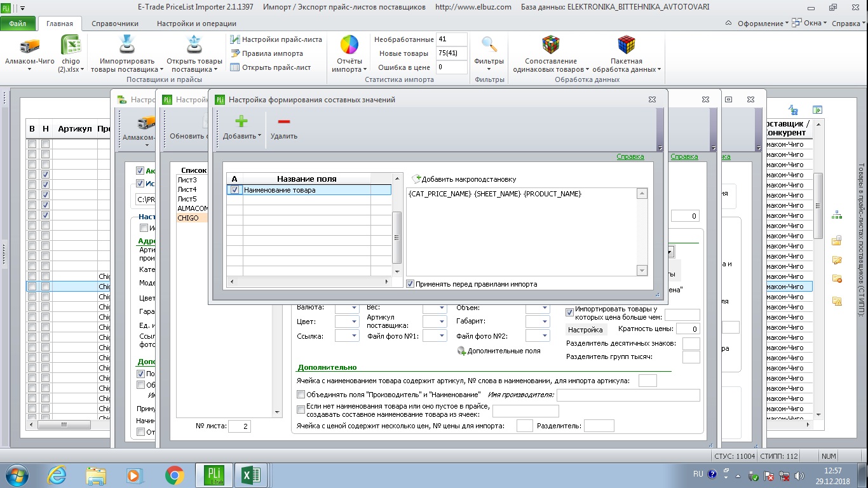The height and width of the screenshot is (488, 868).
Task: Toggle Импортировать товары у которых цена больше checkbox
Action: point(570,313)
